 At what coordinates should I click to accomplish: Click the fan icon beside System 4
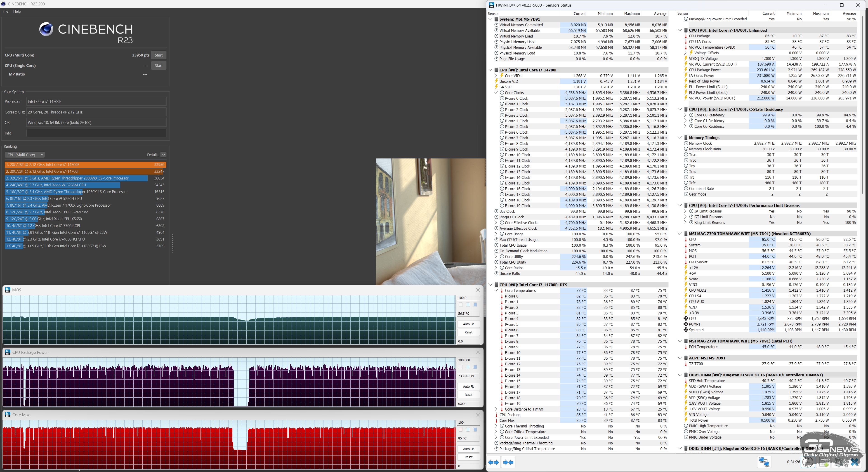(x=685, y=330)
